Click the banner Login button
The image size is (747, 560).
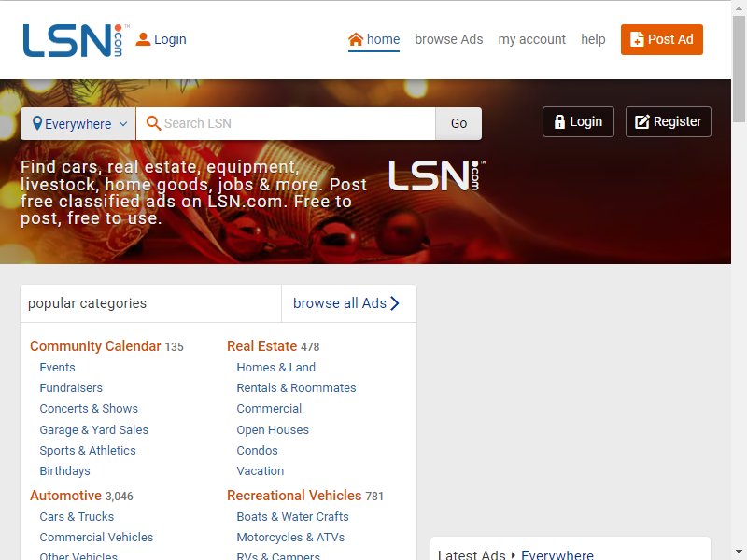(x=578, y=122)
